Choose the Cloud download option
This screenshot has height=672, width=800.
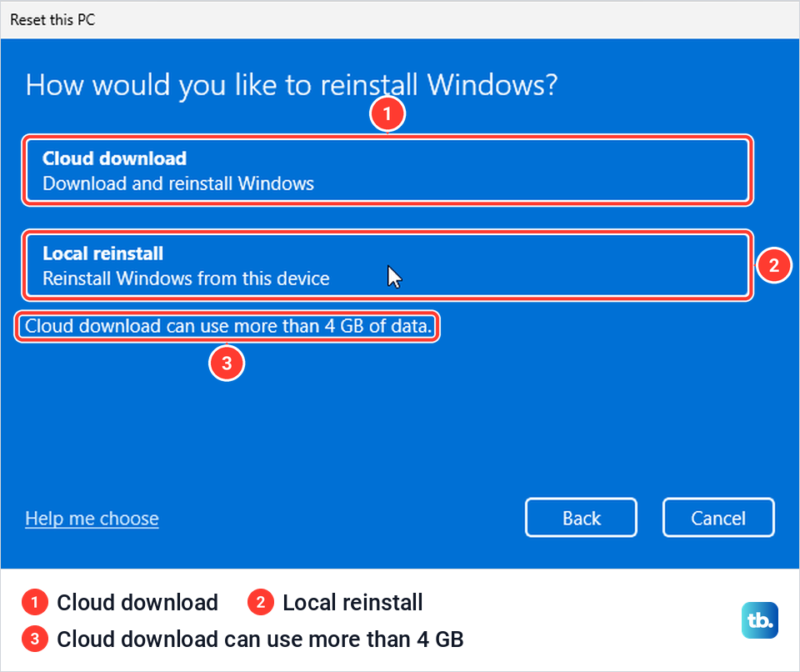tap(387, 170)
